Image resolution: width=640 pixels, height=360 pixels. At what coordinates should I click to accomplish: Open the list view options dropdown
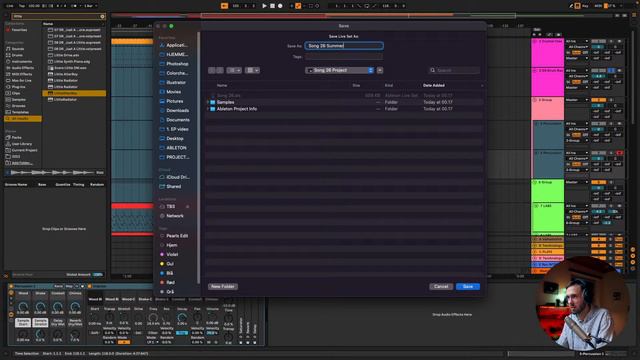pos(234,70)
